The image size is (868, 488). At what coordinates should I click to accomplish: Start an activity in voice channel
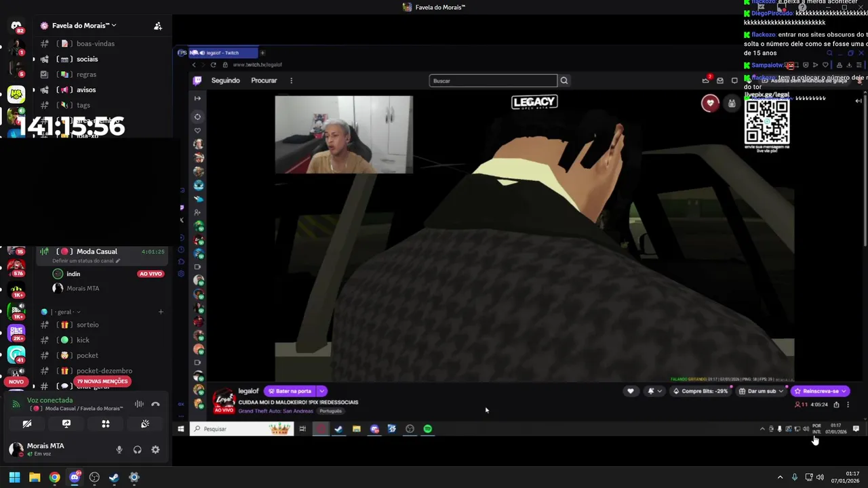106,424
